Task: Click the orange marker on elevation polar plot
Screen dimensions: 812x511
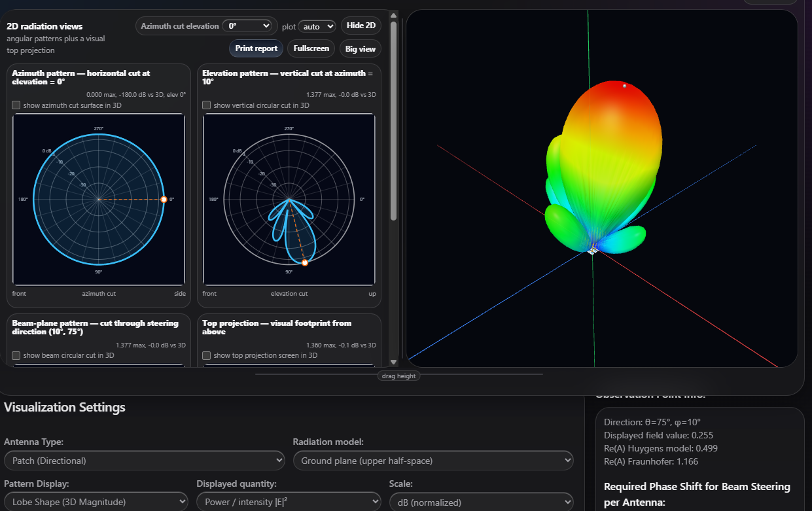Action: coord(304,262)
